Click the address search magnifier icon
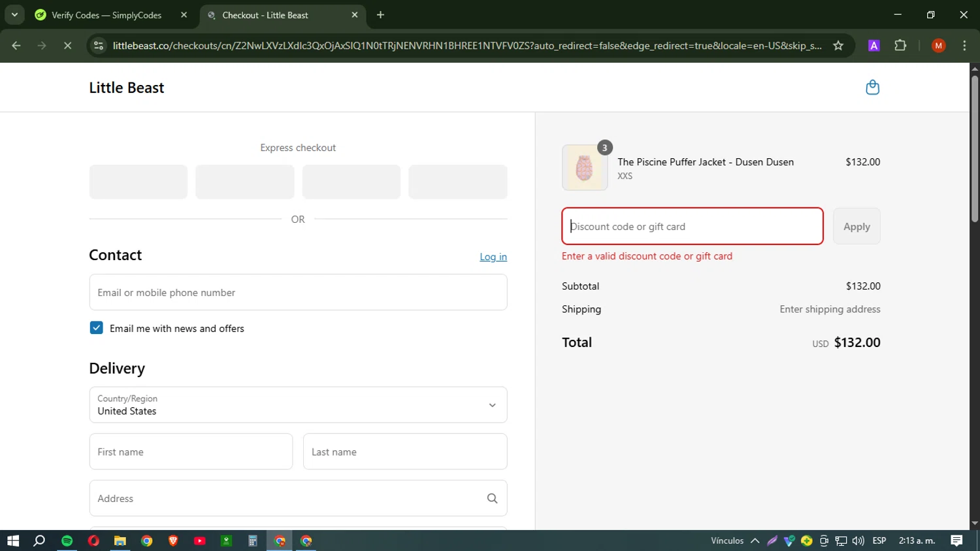This screenshot has height=551, width=980. 492,498
